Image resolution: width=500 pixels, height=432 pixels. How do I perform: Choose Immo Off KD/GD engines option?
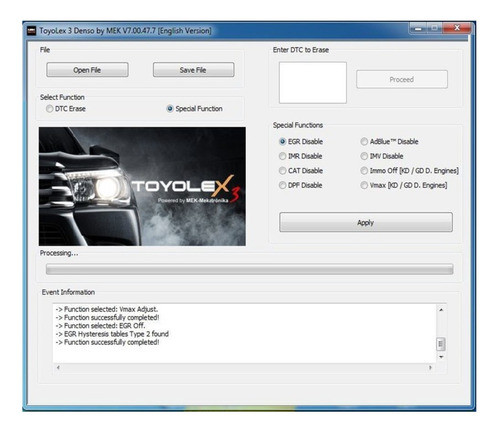point(410,171)
